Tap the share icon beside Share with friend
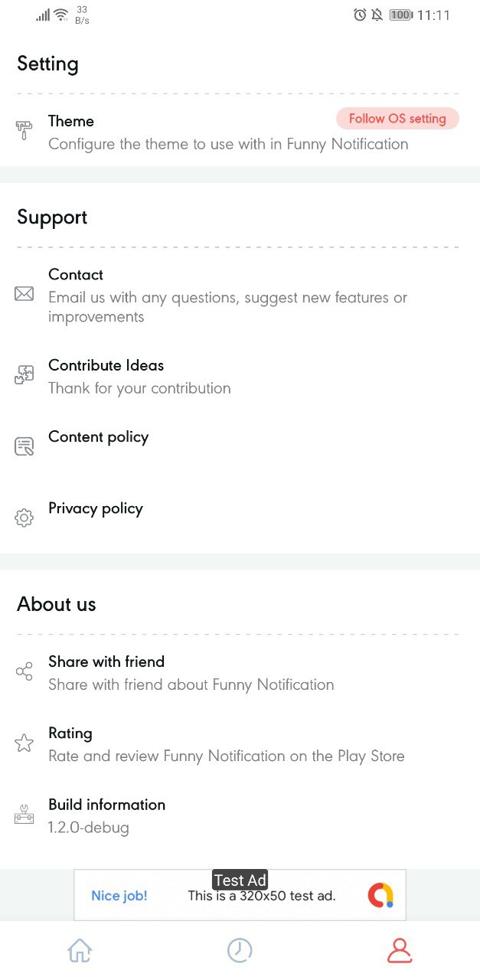The height and width of the screenshot is (980, 480). (24, 672)
